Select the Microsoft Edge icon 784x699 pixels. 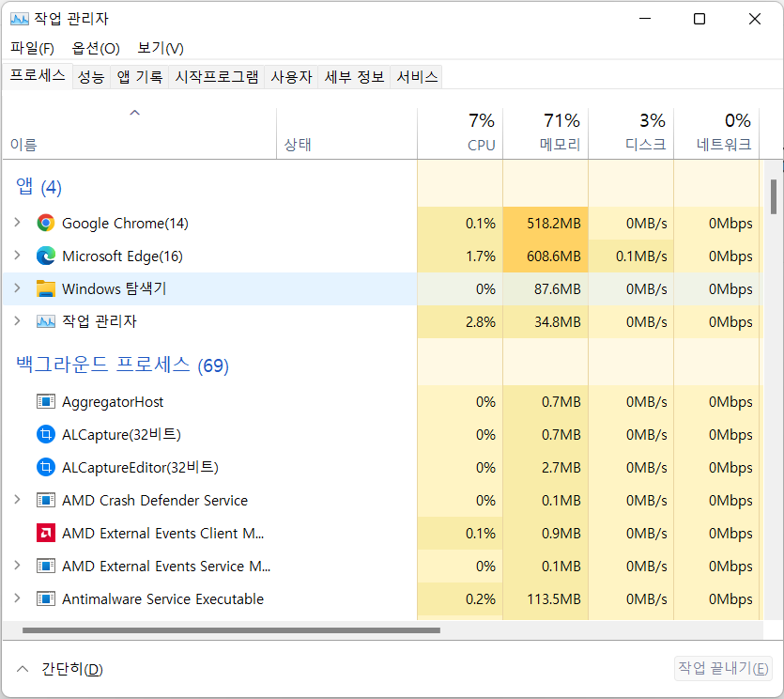coord(45,256)
